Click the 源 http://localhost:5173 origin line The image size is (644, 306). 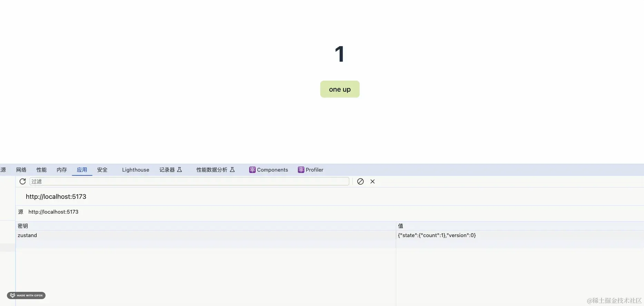click(x=48, y=212)
